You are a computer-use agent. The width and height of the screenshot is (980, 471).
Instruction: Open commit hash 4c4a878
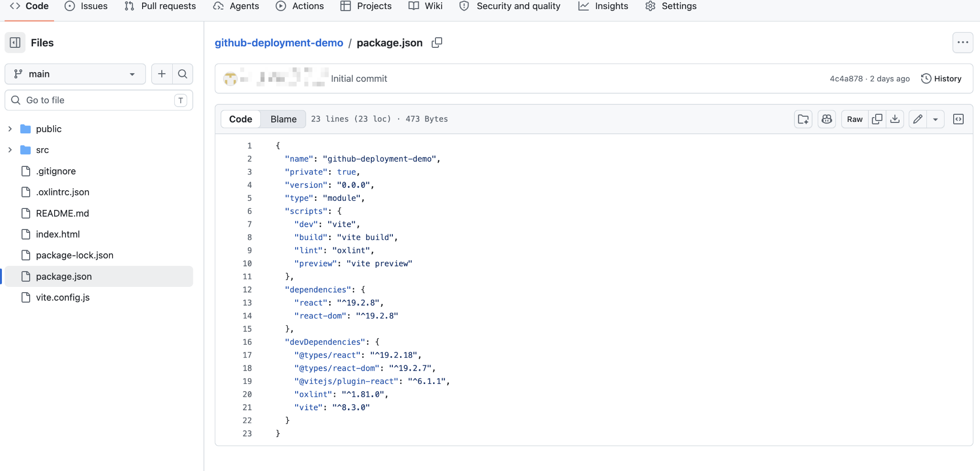846,78
